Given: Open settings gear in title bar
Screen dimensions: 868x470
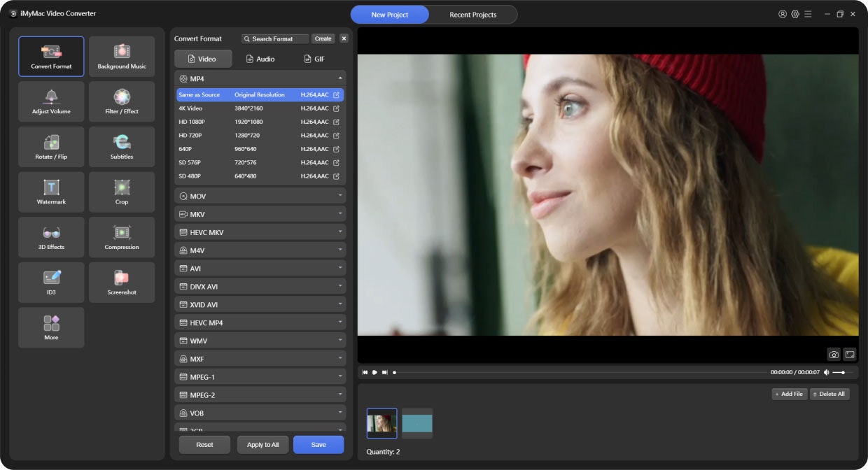Looking at the screenshot, I should click(795, 14).
